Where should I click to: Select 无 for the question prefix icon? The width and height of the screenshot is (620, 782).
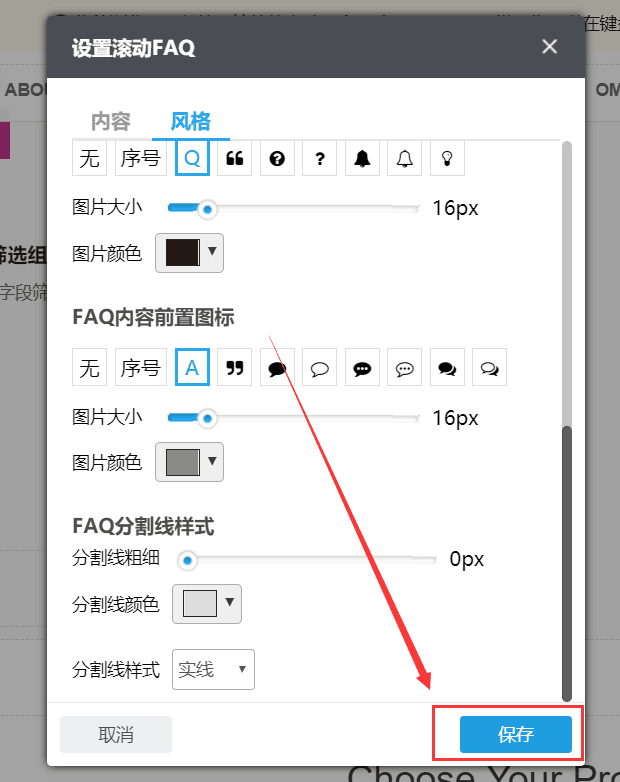(x=90, y=159)
